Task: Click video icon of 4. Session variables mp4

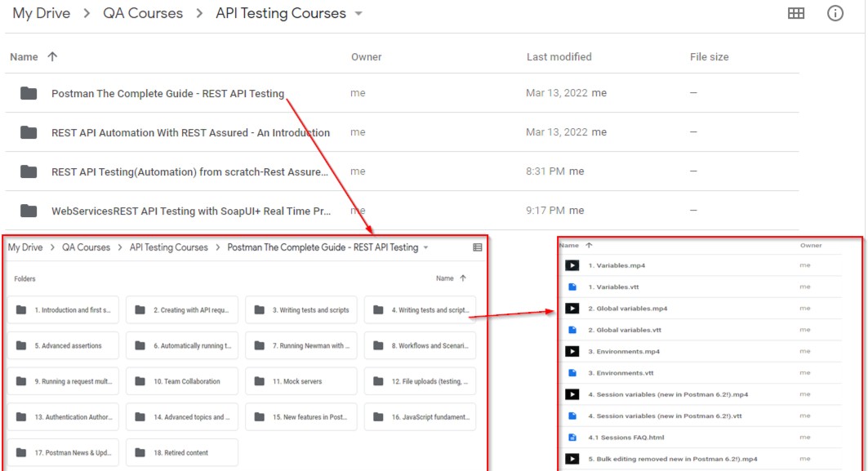Action: tap(572, 394)
